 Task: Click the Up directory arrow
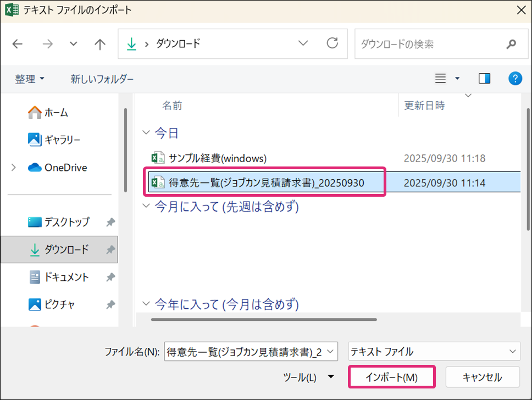tap(99, 44)
